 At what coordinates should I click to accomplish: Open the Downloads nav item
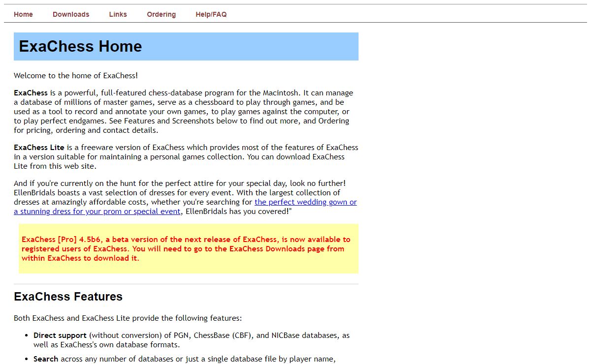[71, 14]
